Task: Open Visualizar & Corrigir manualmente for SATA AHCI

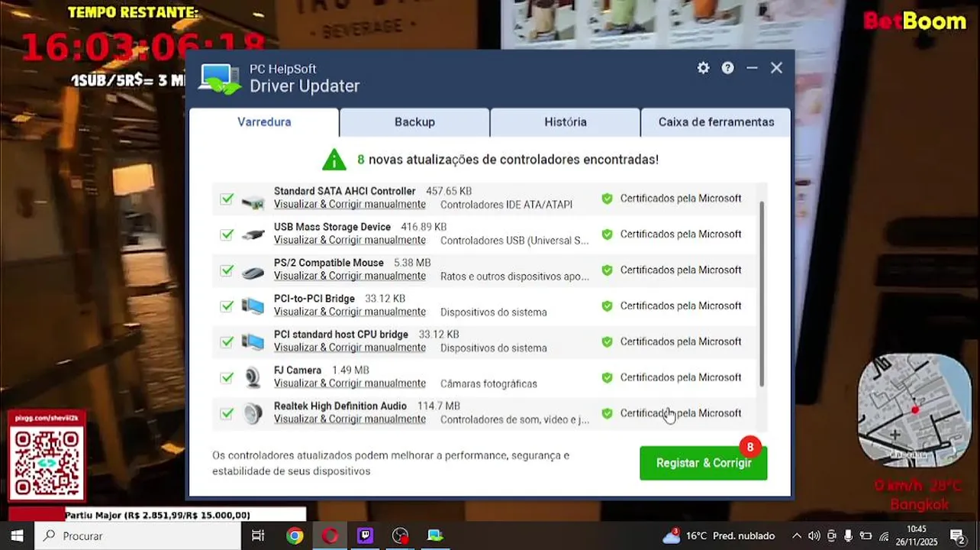Action: pyautogui.click(x=350, y=205)
